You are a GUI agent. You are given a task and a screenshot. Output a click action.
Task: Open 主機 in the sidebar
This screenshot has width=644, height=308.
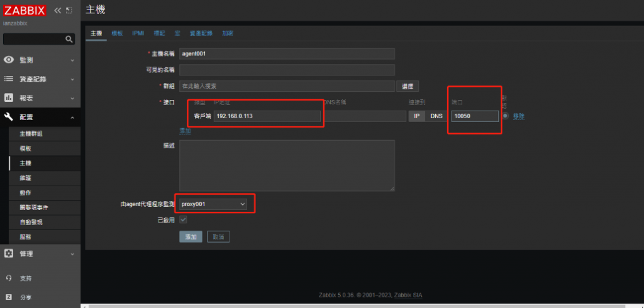[45, 163]
